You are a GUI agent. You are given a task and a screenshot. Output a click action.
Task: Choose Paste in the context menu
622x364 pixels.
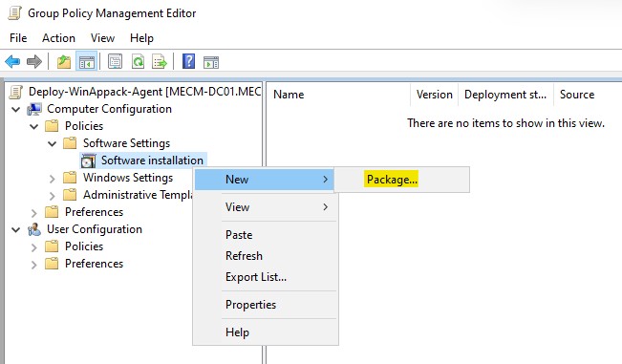pos(265,235)
